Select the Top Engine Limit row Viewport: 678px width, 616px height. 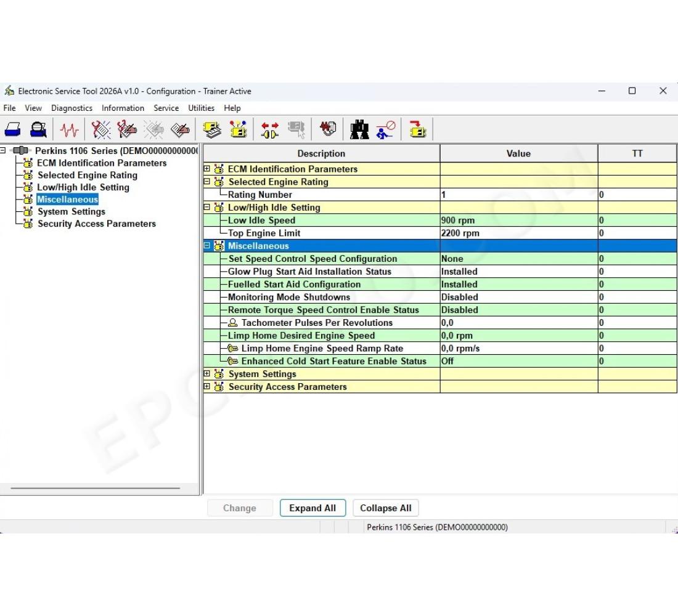pyautogui.click(x=440, y=233)
